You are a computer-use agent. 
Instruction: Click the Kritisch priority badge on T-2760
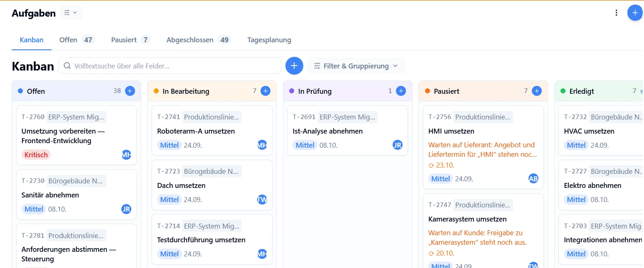(36, 155)
